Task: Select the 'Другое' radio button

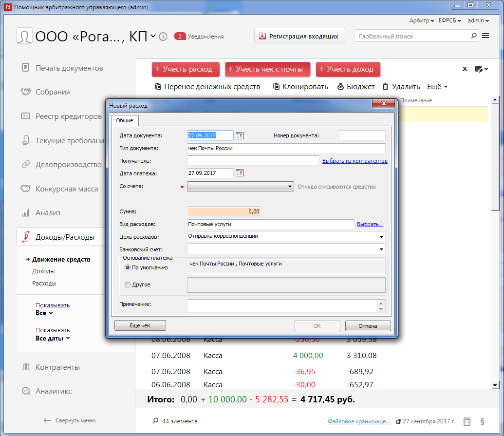Action: click(x=128, y=284)
